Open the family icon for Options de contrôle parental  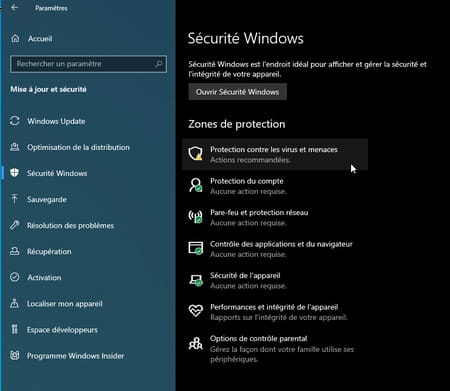pos(195,343)
